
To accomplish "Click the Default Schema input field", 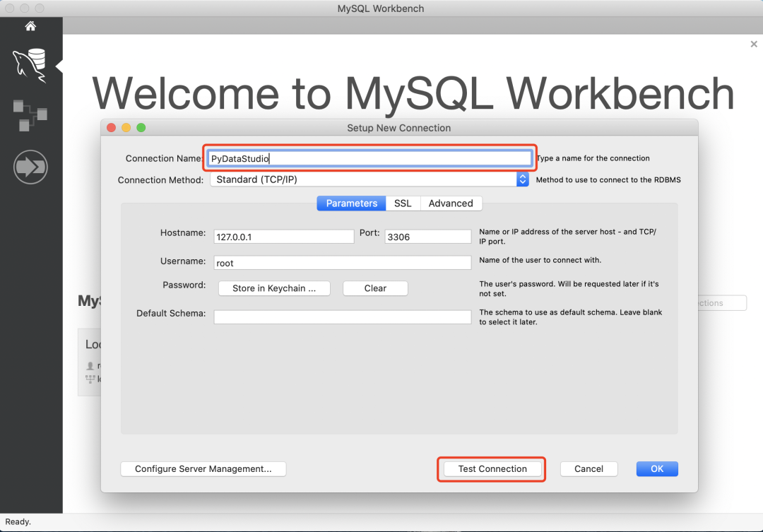I will 342,317.
